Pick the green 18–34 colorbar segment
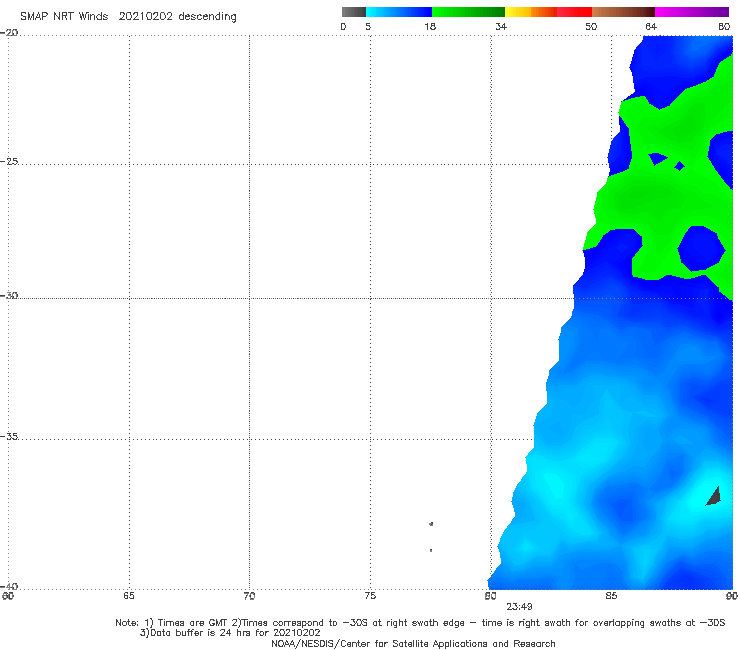The image size is (740, 650). 469,12
